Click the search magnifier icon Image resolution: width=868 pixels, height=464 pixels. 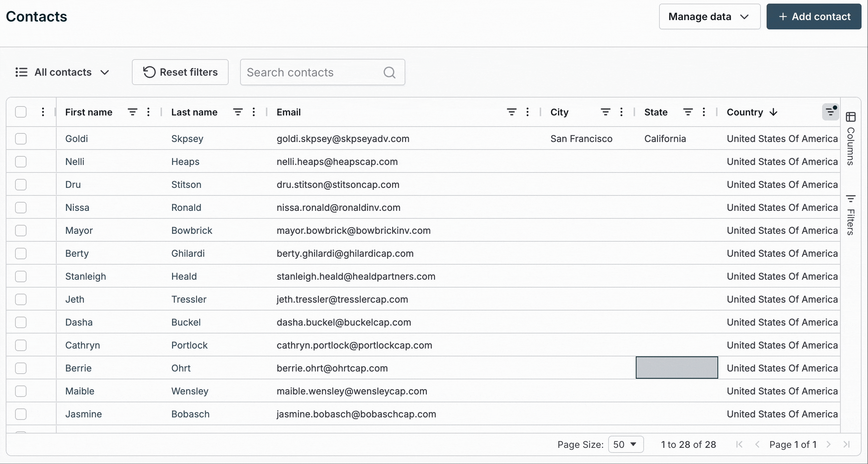pyautogui.click(x=390, y=72)
